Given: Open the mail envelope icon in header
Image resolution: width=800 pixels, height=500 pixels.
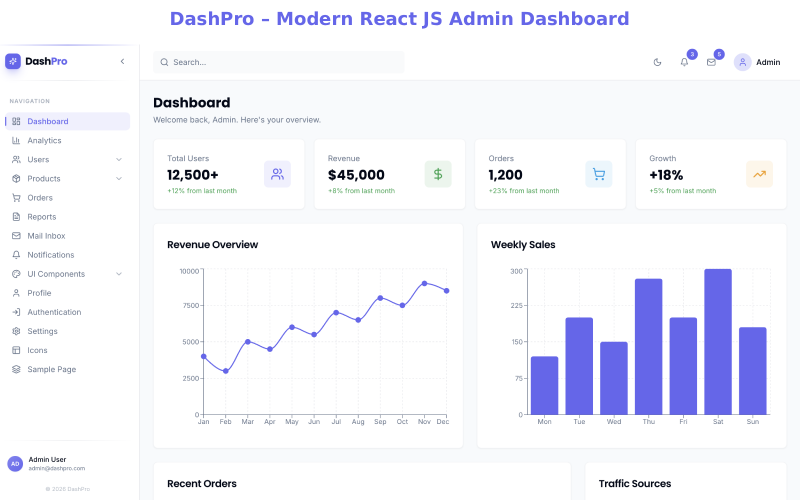Looking at the screenshot, I should [x=711, y=62].
